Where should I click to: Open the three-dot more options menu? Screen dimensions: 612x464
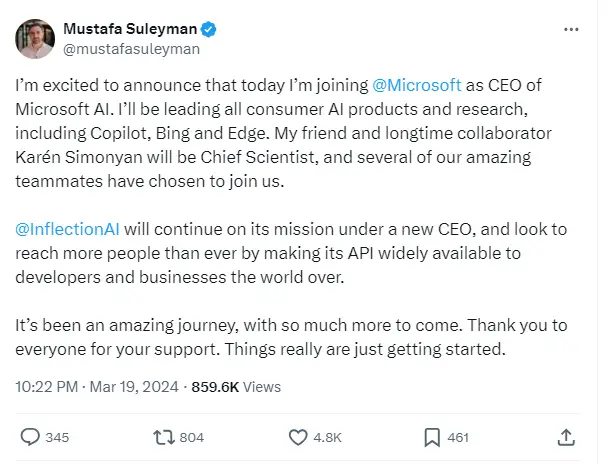coord(571,29)
